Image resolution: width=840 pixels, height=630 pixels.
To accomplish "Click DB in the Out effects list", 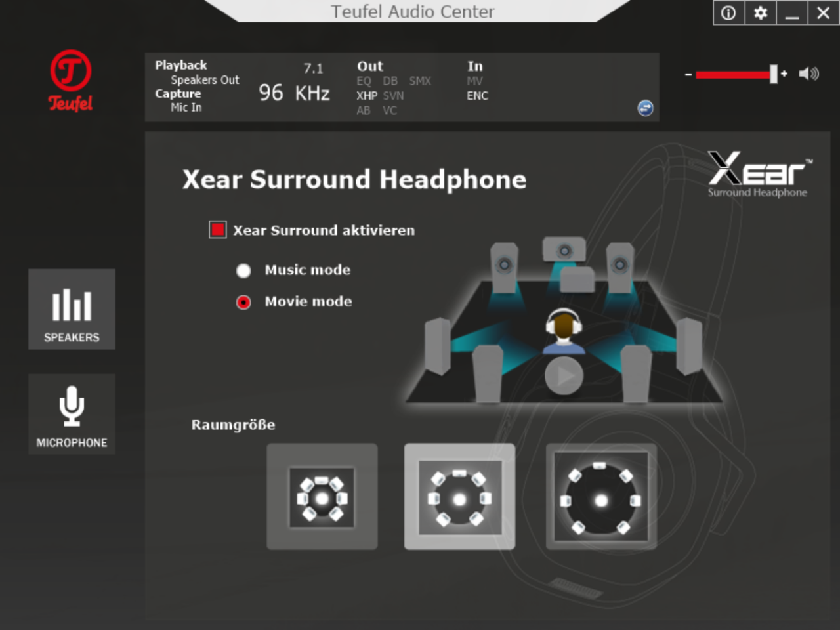I will click(x=390, y=81).
